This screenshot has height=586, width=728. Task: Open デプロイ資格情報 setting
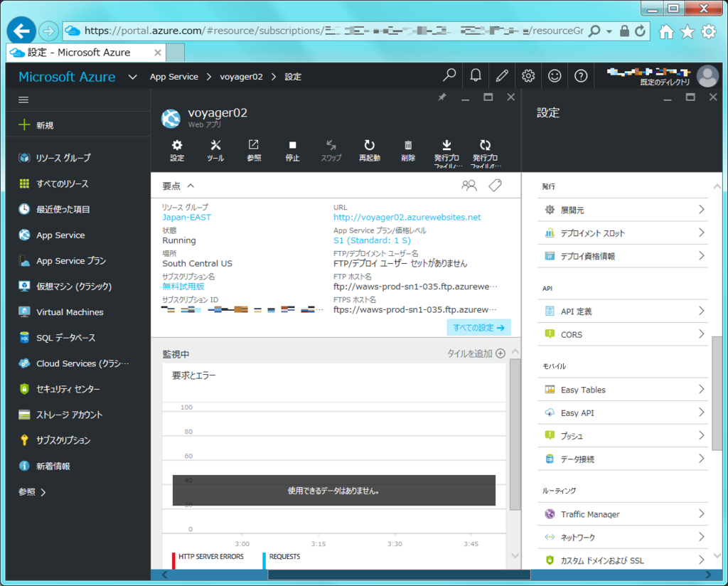623,256
